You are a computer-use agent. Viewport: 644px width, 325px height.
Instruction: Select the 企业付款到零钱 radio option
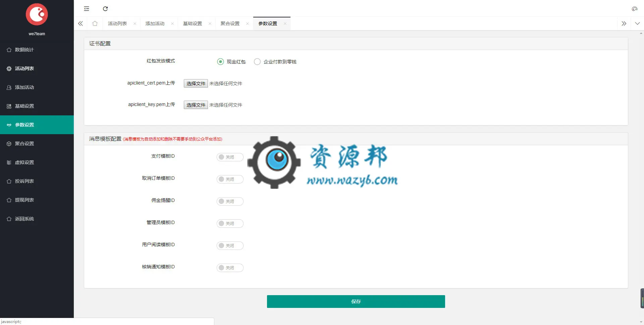click(x=257, y=62)
